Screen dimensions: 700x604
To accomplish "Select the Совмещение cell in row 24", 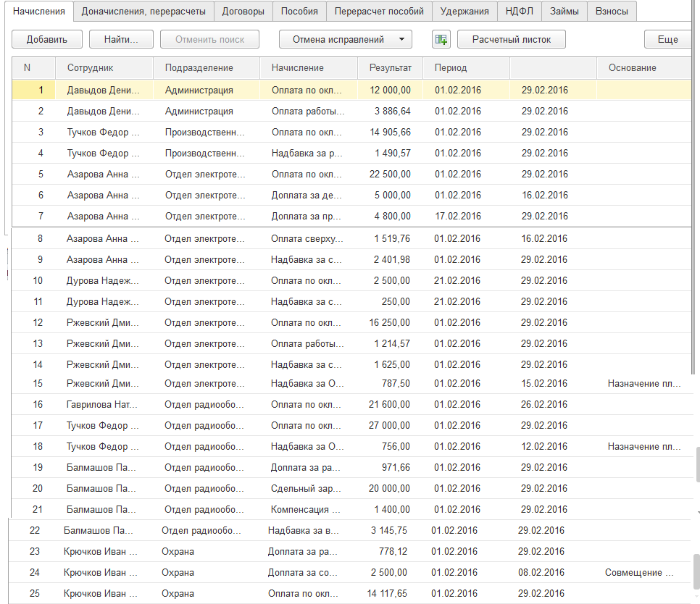I will (x=639, y=573).
